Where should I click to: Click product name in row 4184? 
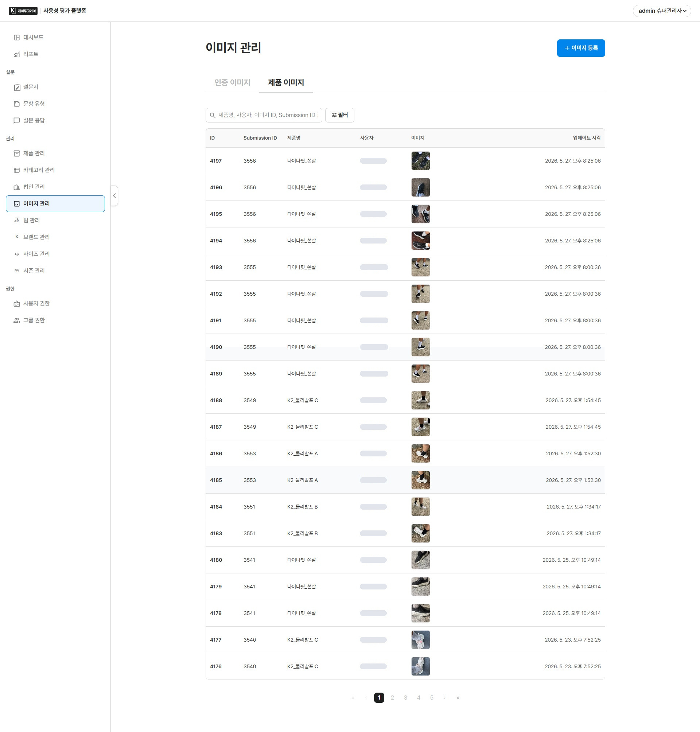tap(303, 507)
